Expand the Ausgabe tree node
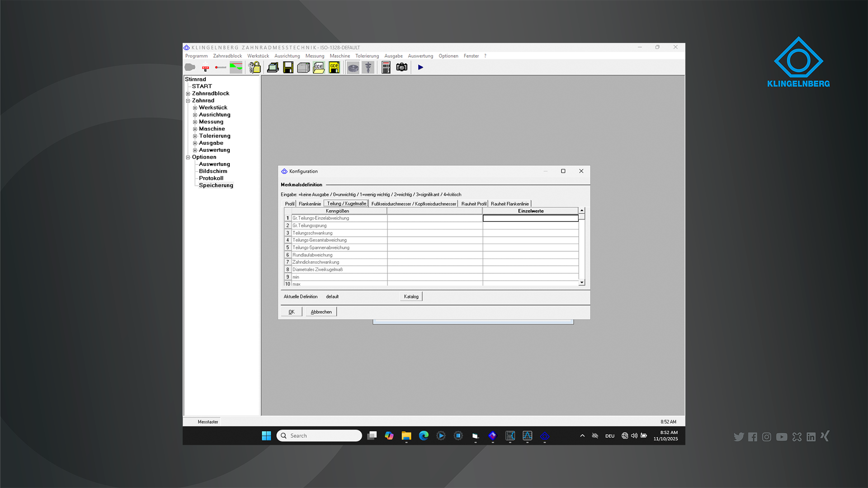868x488 pixels. click(195, 143)
